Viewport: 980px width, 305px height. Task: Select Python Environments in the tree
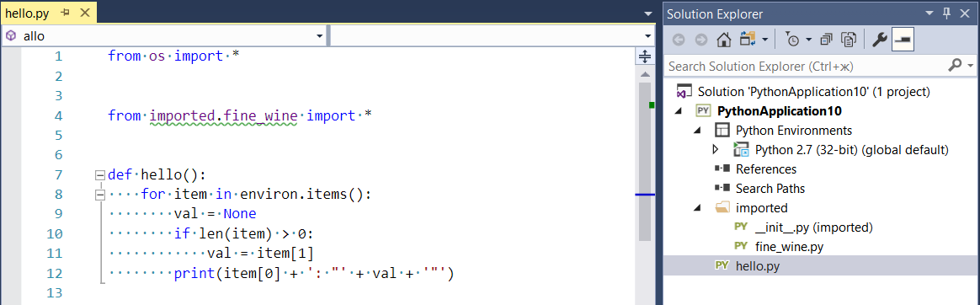794,131
